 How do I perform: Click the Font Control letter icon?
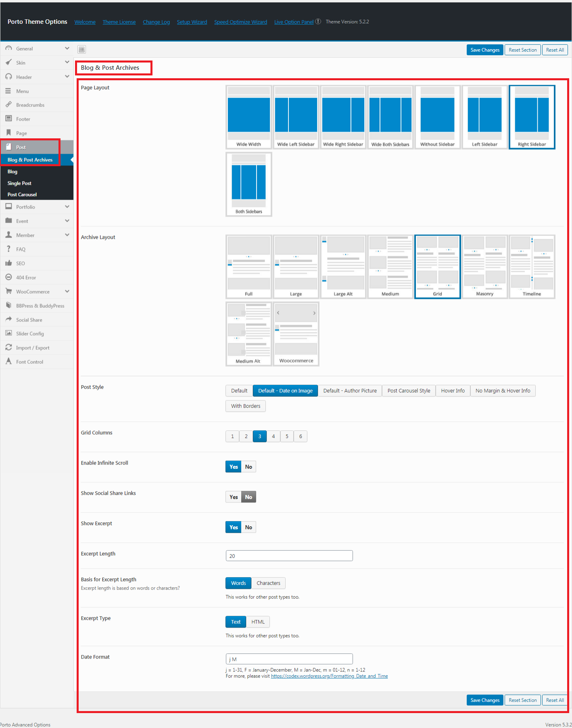click(8, 361)
